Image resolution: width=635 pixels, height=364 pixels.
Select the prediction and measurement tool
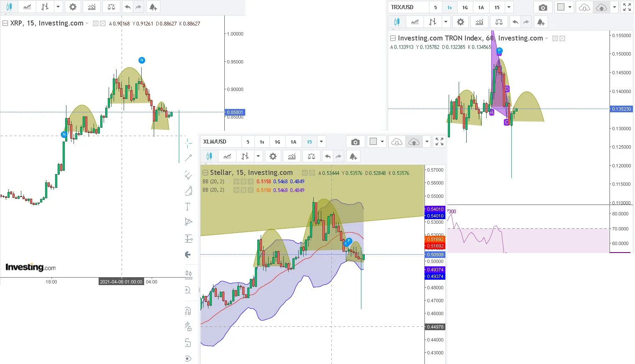point(188,238)
